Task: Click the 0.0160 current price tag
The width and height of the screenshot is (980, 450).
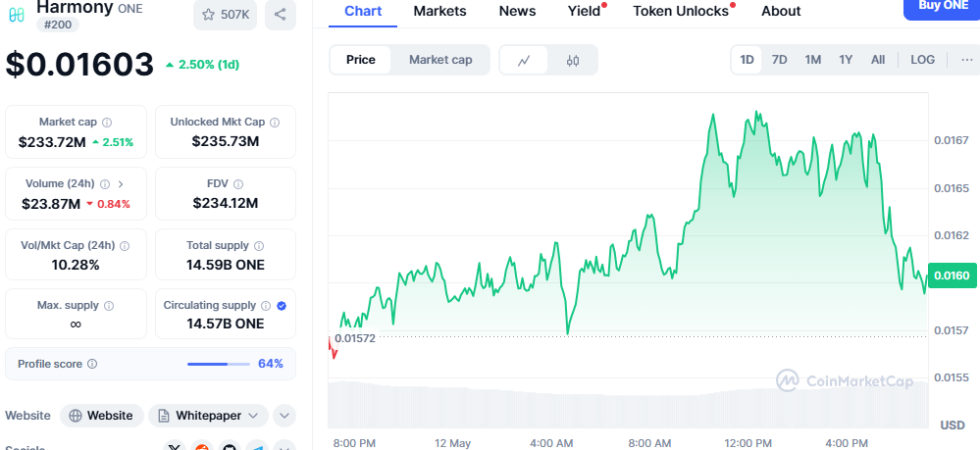Action: point(953,275)
